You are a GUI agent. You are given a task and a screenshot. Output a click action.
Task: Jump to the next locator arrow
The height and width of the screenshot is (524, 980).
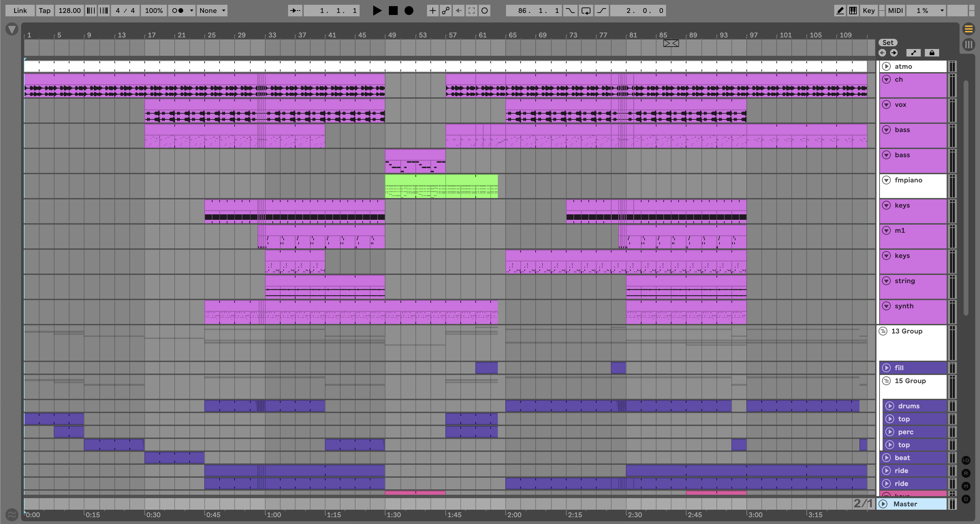(x=894, y=53)
